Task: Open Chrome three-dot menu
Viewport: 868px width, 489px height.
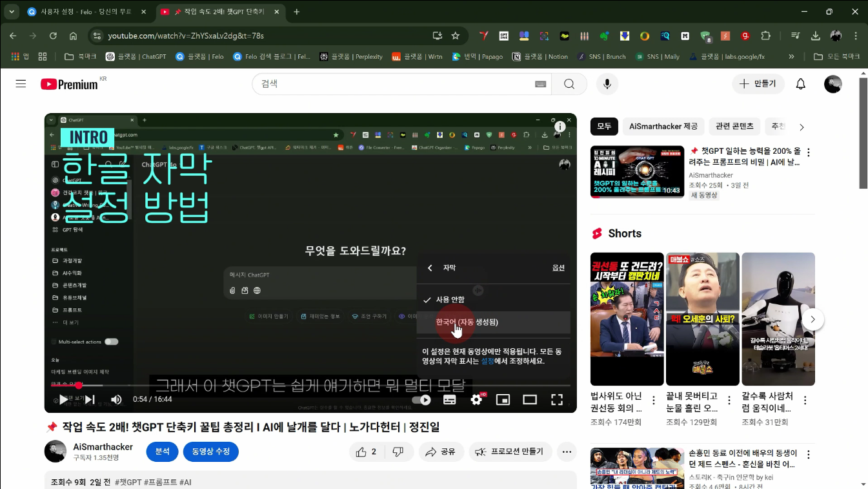Action: pyautogui.click(x=856, y=36)
